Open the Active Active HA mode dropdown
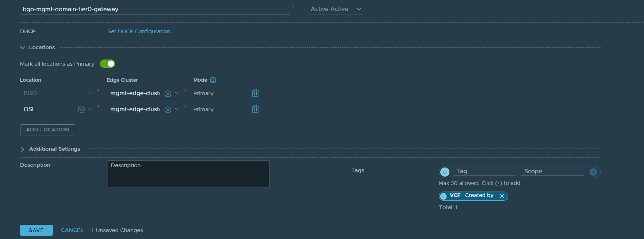 (336, 9)
